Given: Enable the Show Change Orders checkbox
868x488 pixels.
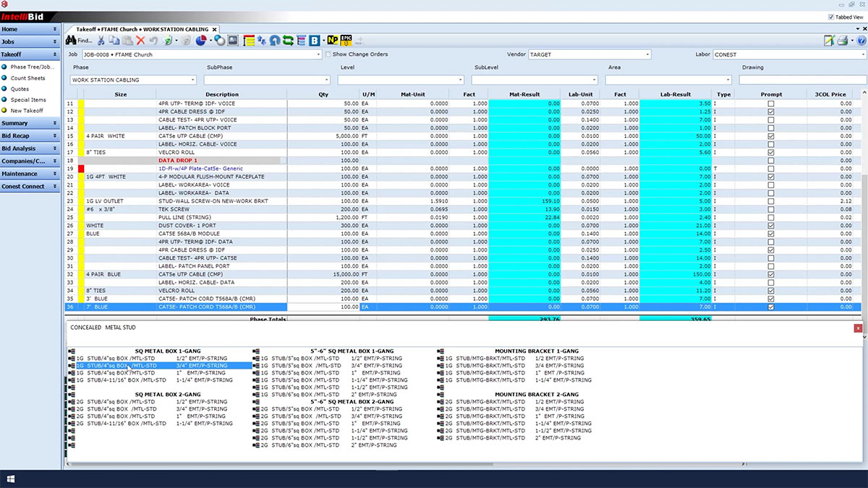Looking at the screenshot, I should 328,54.
